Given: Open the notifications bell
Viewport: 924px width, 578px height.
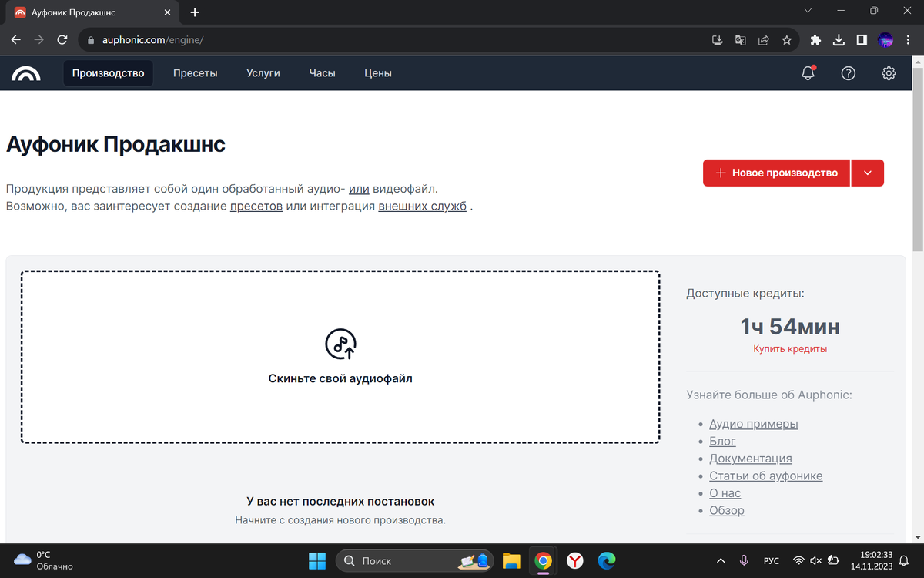Looking at the screenshot, I should 808,73.
